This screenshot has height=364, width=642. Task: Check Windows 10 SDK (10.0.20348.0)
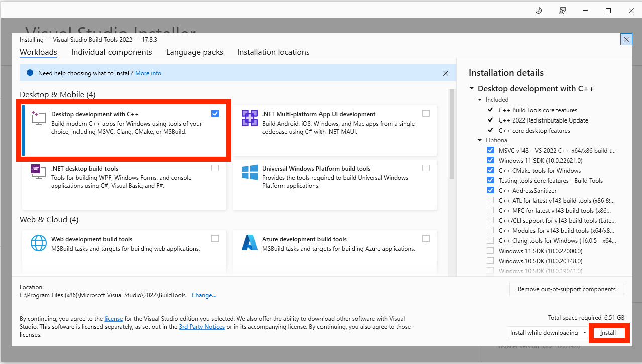click(x=490, y=261)
